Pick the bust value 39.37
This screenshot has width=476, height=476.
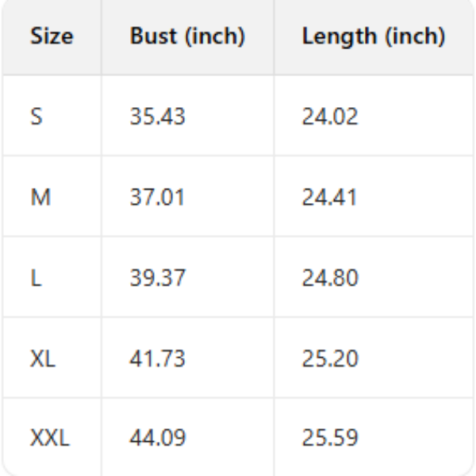(157, 278)
